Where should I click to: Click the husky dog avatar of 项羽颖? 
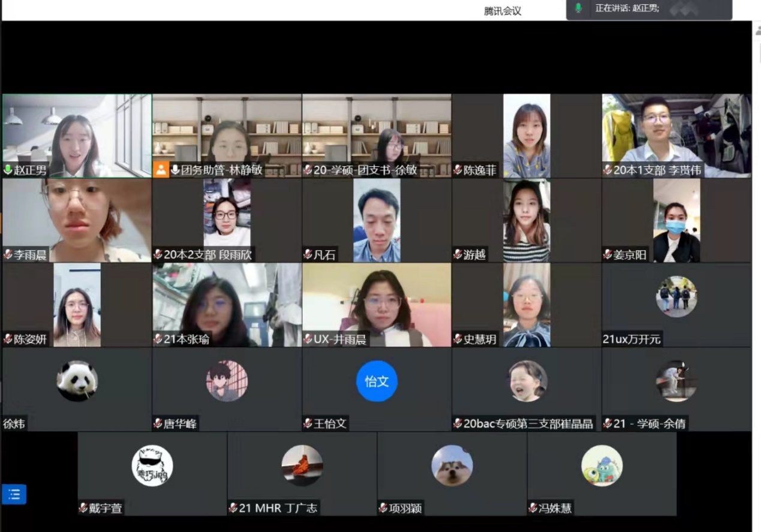pyautogui.click(x=452, y=465)
